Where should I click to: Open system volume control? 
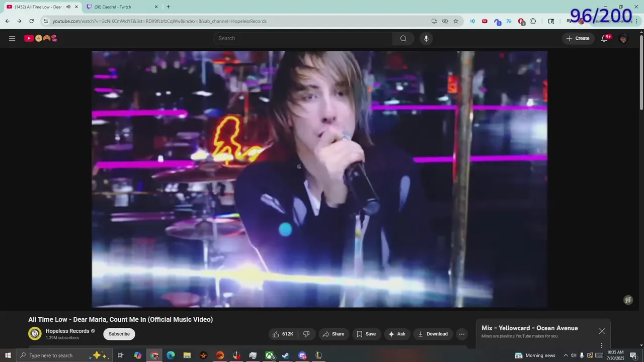click(574, 355)
